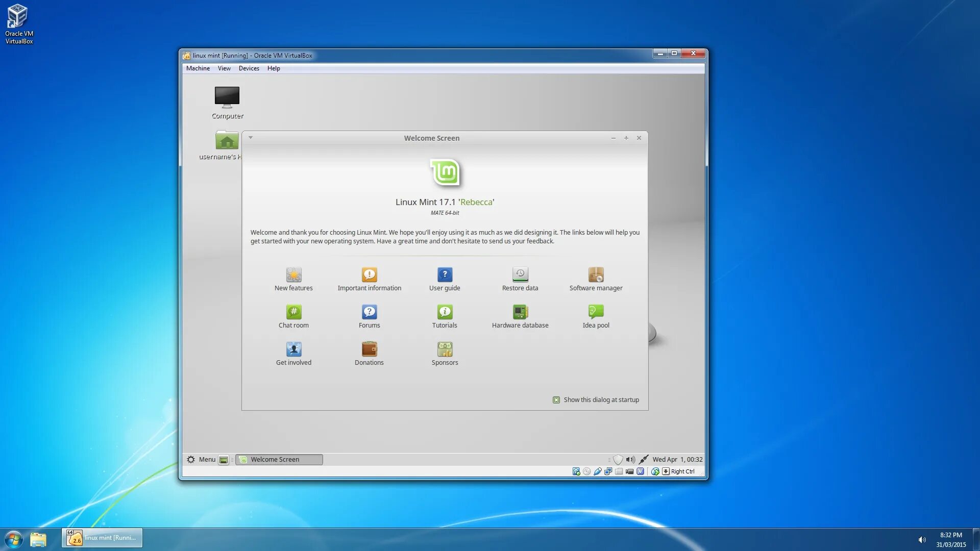This screenshot has width=980, height=551.
Task: Open Important information in the Welcome Screen
Action: point(369,280)
